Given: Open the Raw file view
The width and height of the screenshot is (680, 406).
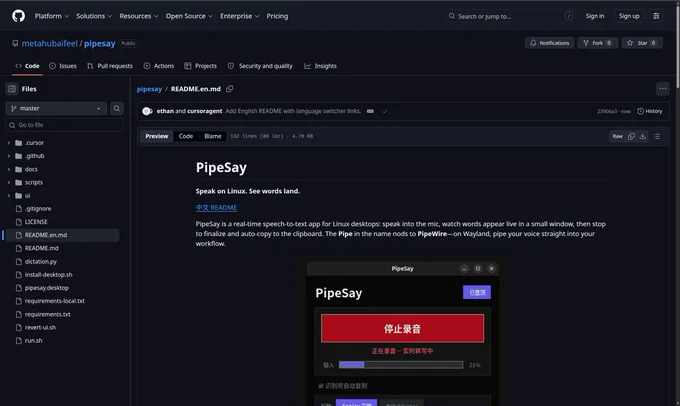Looking at the screenshot, I should coord(617,136).
